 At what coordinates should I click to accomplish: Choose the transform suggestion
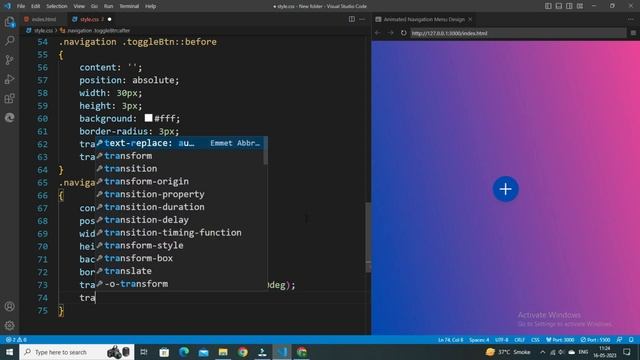coord(180,156)
